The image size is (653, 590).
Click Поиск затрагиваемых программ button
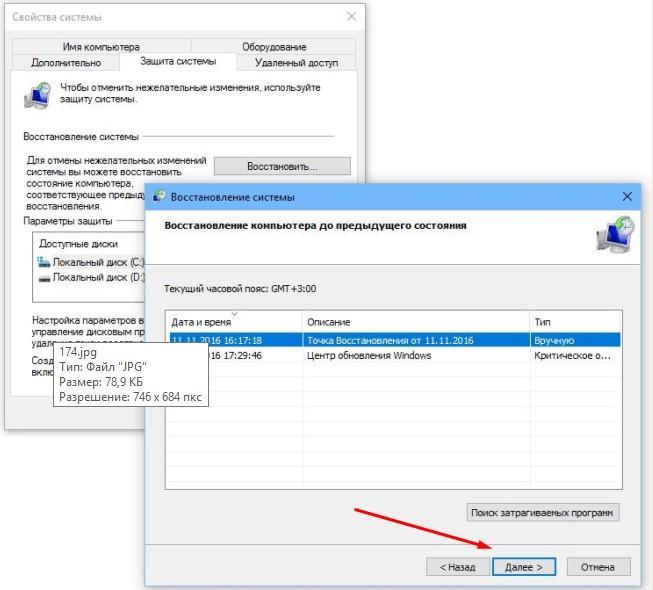543,513
